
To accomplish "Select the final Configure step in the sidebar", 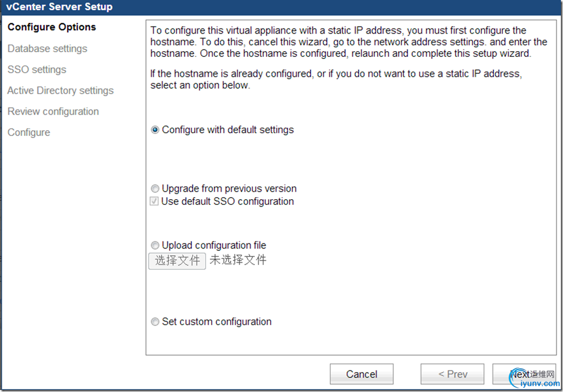I will 29,133.
